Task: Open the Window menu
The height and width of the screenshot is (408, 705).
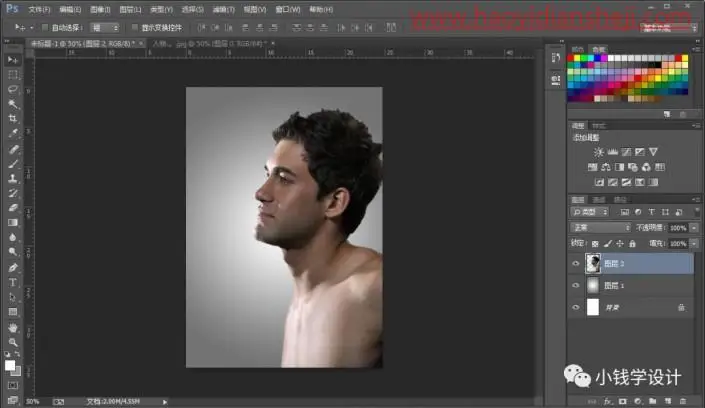Action: pos(288,9)
